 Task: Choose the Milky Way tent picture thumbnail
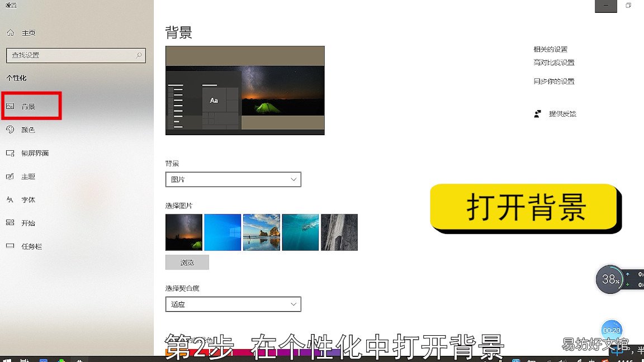pos(183,232)
